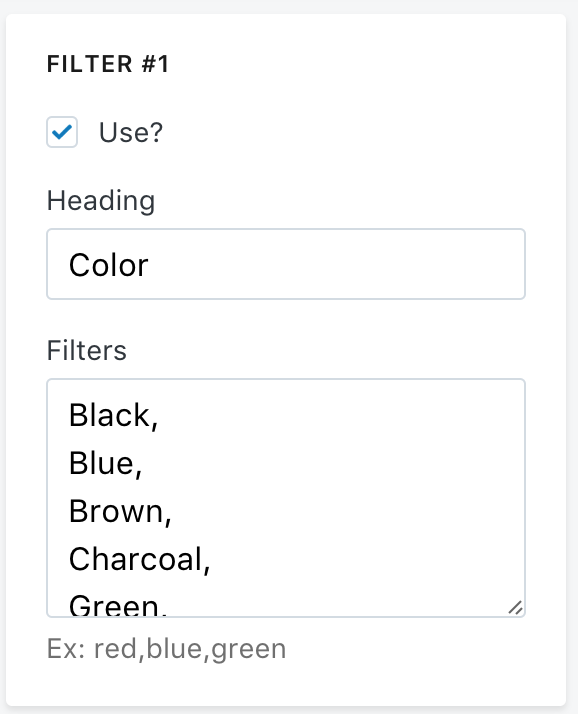Click the 'Filters' field label
Screen dimensions: 578x714
87,350
